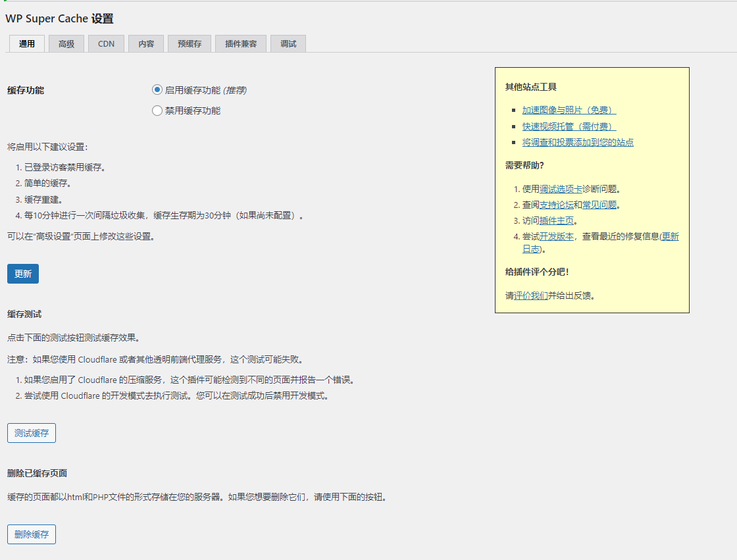Follow the 调试选项卡 link

click(x=561, y=189)
